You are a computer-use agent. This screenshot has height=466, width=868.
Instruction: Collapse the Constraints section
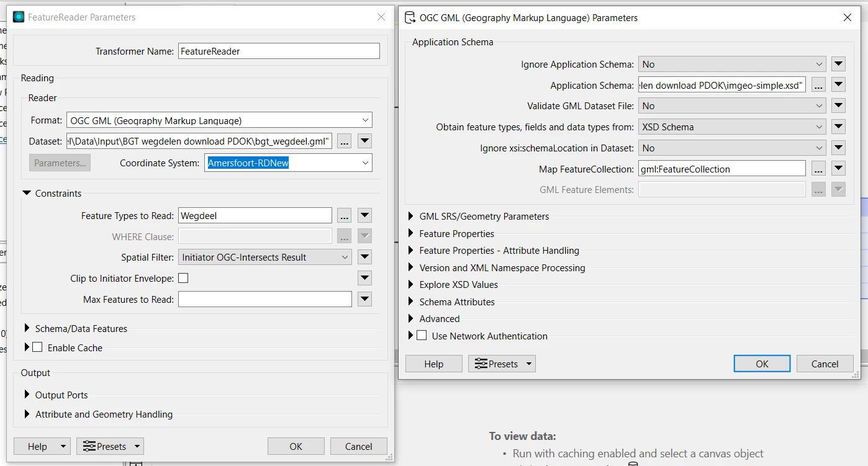(x=27, y=194)
